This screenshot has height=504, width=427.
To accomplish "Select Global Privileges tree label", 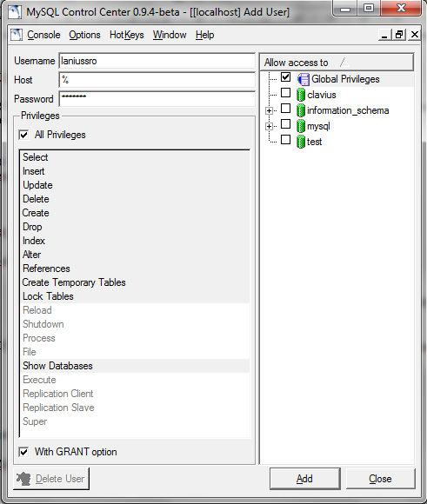I will click(x=345, y=79).
